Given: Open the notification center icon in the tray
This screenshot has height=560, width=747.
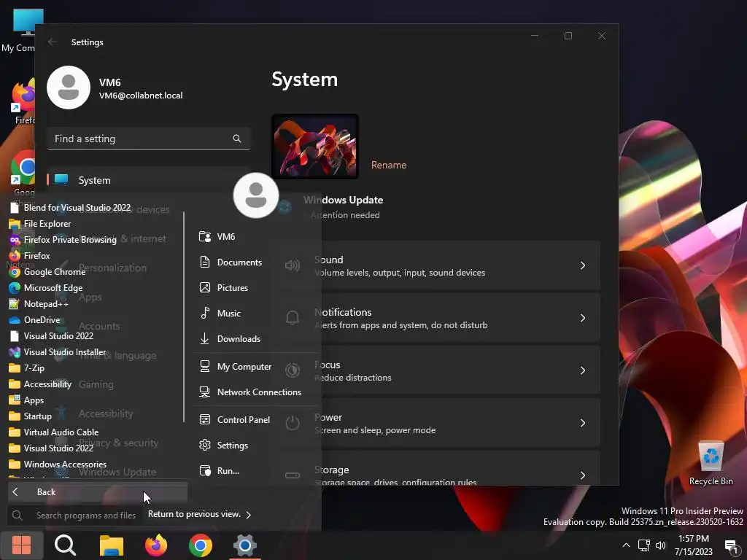Looking at the screenshot, I should [731, 546].
